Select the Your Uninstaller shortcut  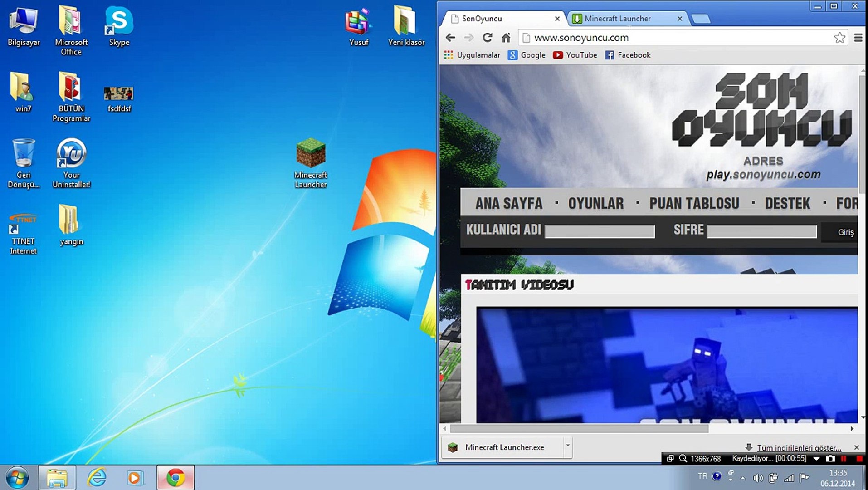(x=71, y=163)
